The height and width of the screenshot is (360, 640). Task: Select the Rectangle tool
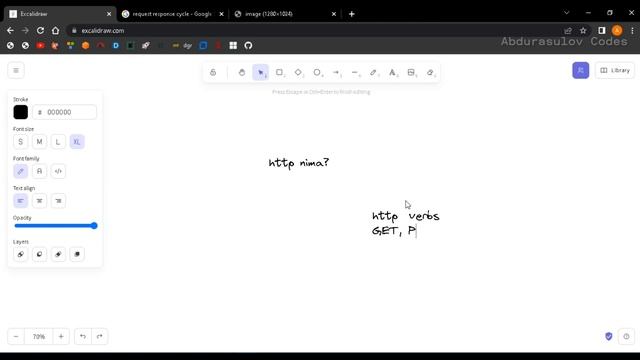click(x=280, y=72)
